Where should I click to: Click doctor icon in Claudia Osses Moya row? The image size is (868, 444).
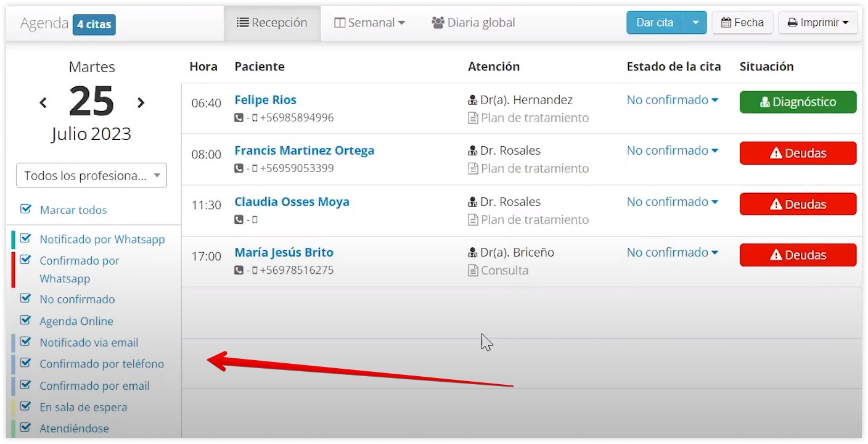coord(473,202)
